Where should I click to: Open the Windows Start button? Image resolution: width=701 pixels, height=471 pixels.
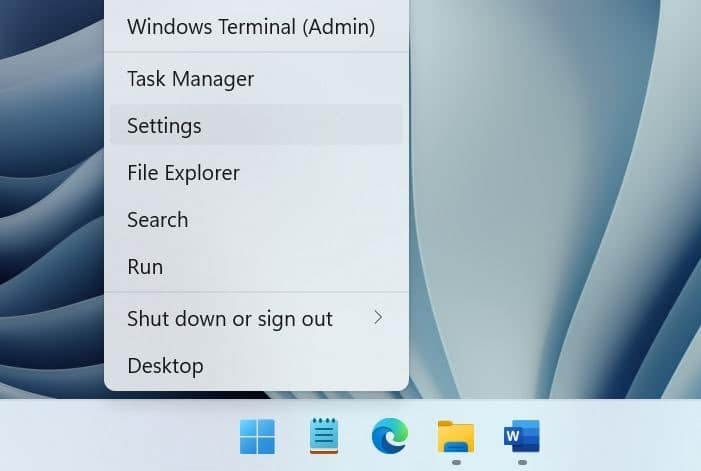(x=257, y=436)
